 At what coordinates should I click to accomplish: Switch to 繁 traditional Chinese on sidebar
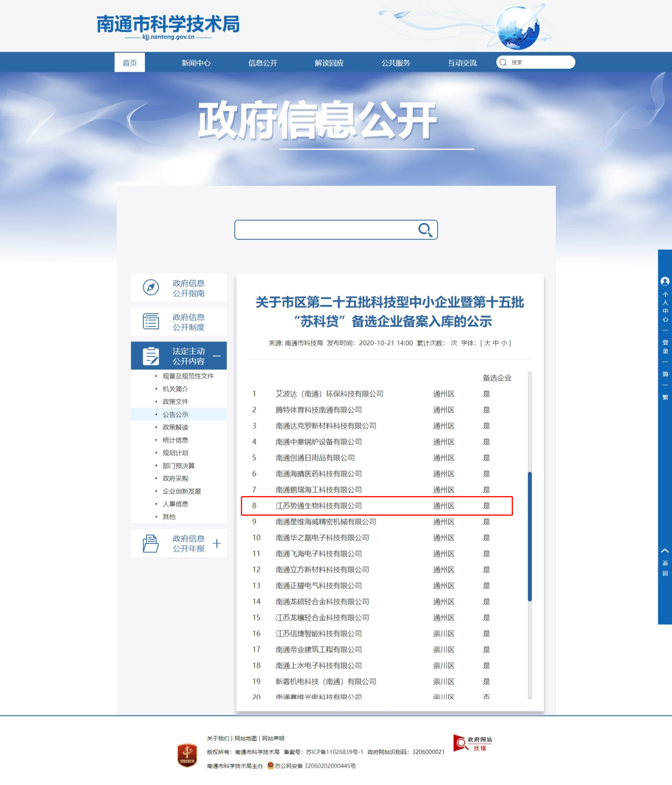coord(665,397)
